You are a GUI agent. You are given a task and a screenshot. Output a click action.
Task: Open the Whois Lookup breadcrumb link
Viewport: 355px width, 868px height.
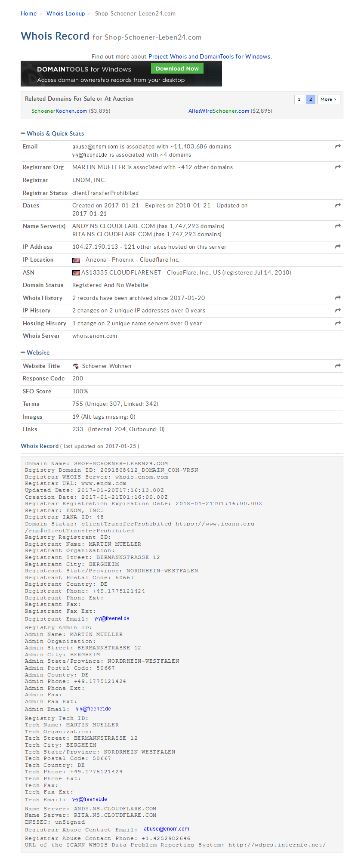tap(66, 13)
